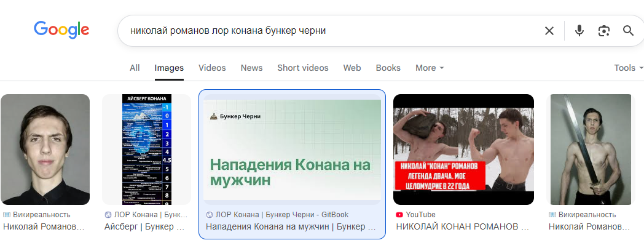
Task: Open the НИКОЛАЙ КОНАН РОМАНОВ YouTube link
Action: 463,226
